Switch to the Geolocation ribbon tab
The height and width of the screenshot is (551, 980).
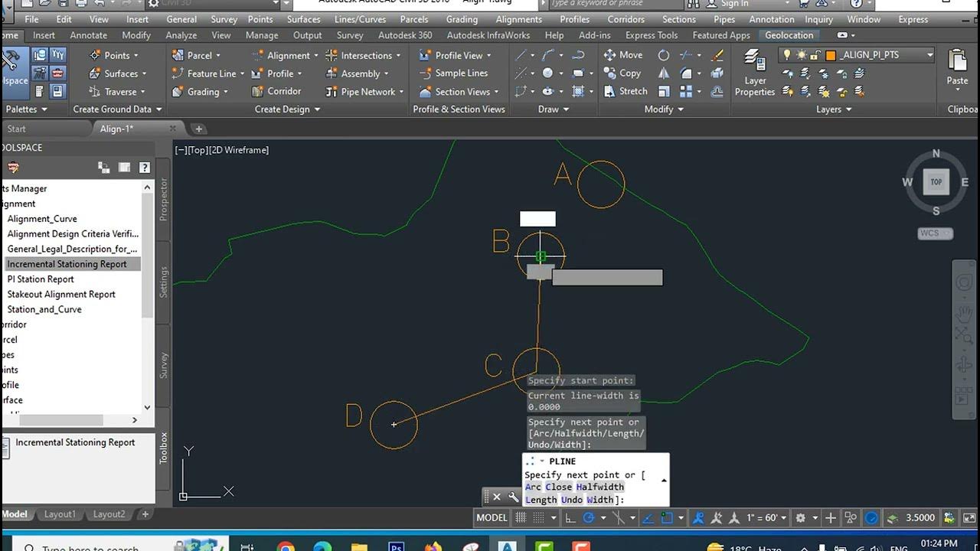click(789, 35)
